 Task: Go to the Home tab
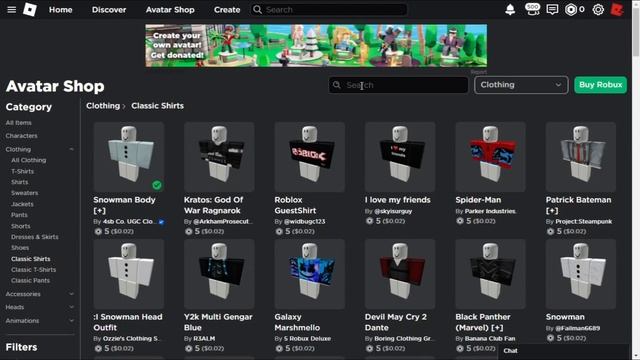click(x=60, y=9)
